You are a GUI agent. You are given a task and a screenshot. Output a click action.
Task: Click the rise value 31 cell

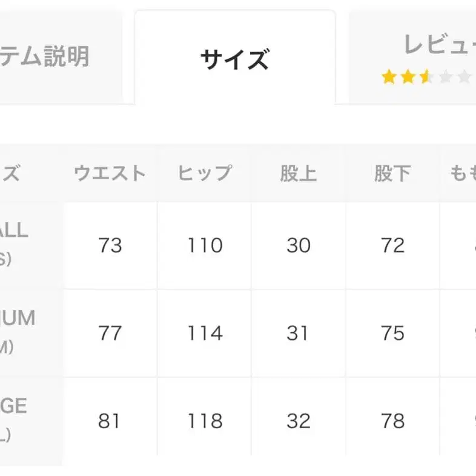(299, 333)
